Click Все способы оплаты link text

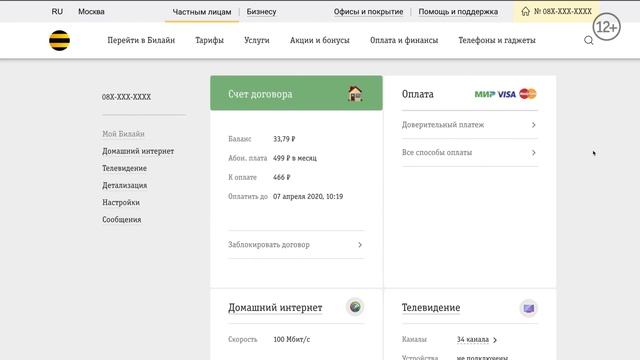437,153
